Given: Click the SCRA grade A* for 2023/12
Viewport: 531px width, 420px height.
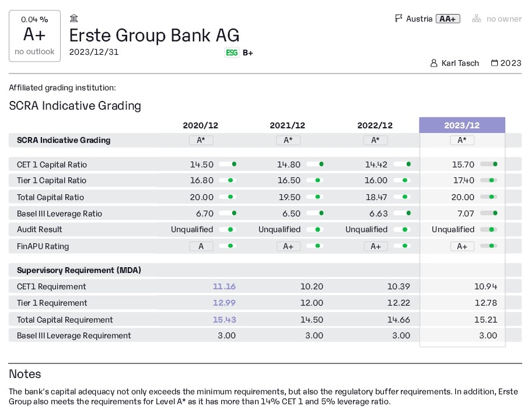Looking at the screenshot, I should click(462, 140).
